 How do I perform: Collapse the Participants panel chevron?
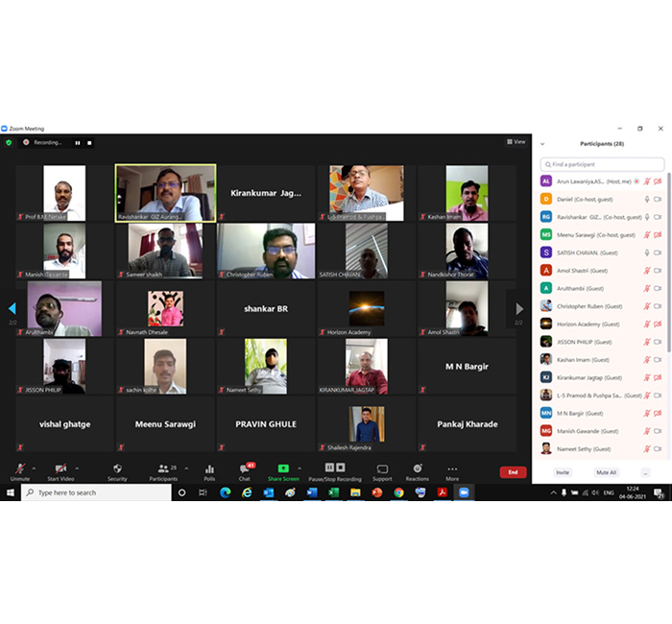(544, 143)
